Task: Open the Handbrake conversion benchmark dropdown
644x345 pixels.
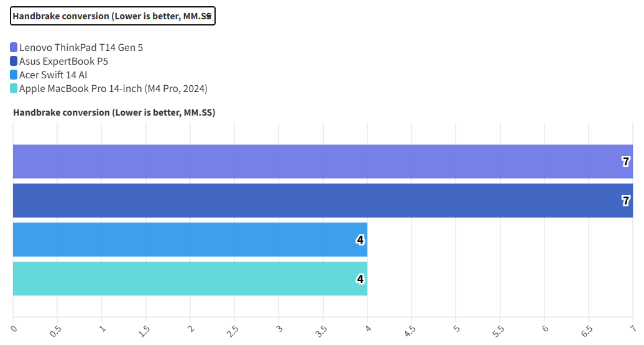Action: [x=113, y=16]
